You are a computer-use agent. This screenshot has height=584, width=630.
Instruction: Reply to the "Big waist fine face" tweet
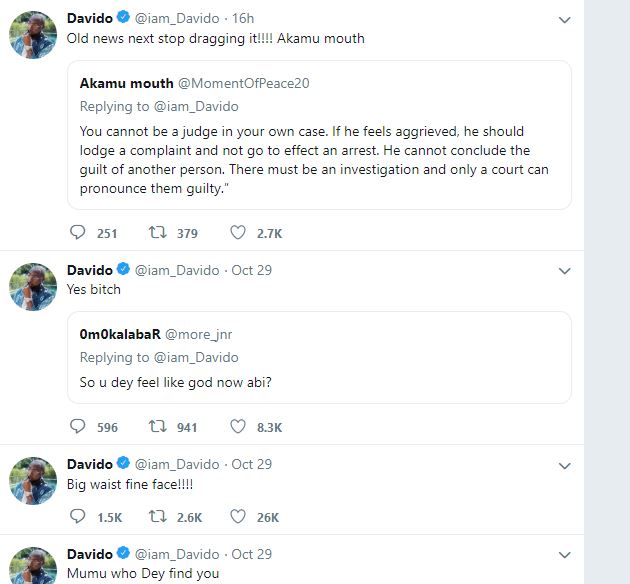79,517
